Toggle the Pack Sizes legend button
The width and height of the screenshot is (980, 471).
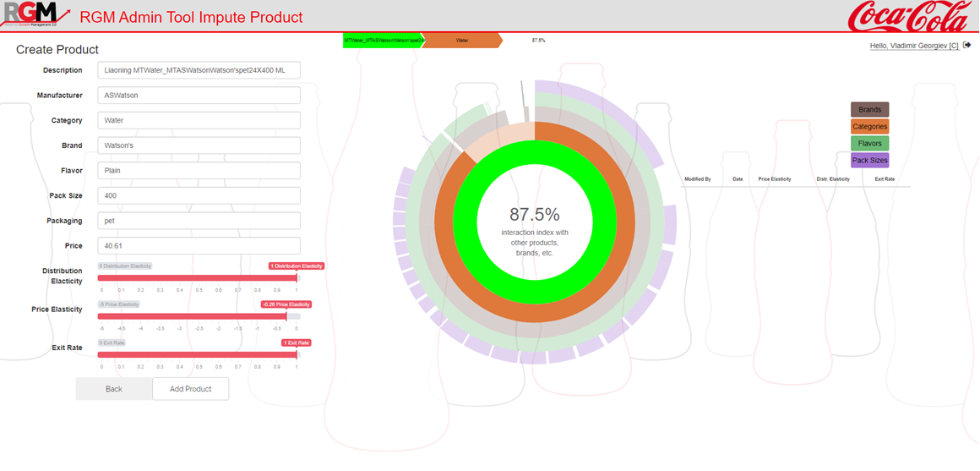pos(869,161)
